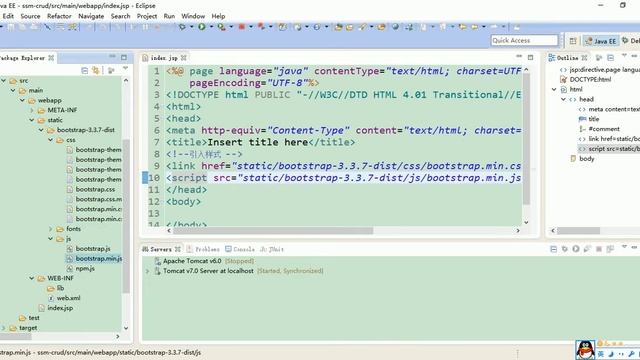The height and width of the screenshot is (360, 640).
Task: Click the red Stop icon in main toolbar
Action: coord(241,27)
